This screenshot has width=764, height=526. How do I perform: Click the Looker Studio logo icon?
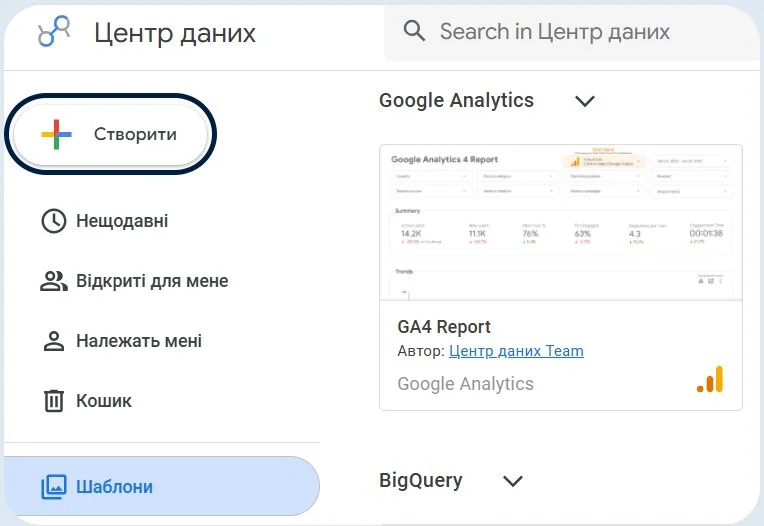[x=54, y=32]
